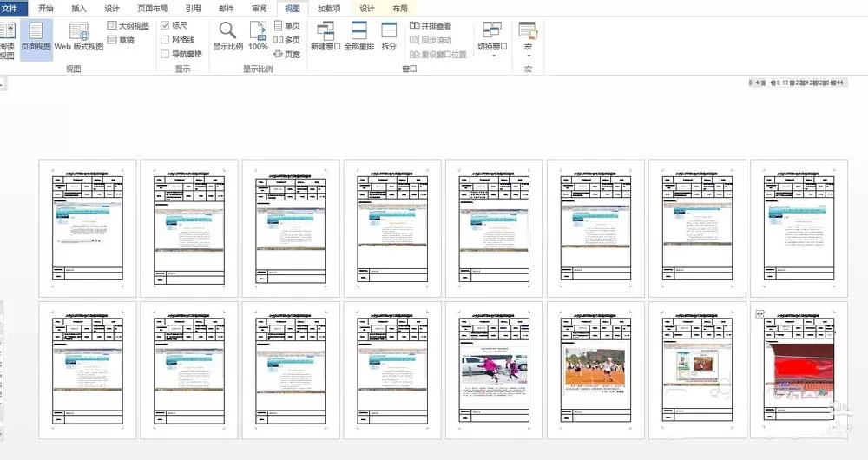
Task: Select the page with orange track photo
Action: click(595, 371)
